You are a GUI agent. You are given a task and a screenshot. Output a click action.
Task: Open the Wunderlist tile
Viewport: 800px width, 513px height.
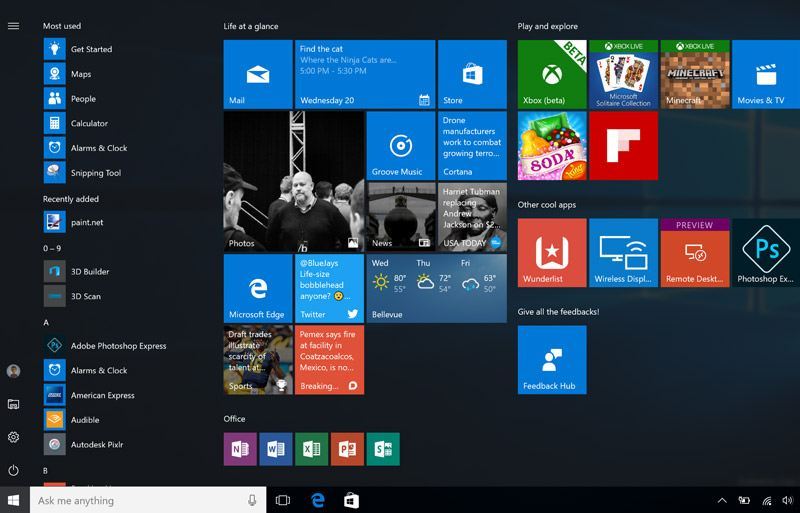click(552, 252)
